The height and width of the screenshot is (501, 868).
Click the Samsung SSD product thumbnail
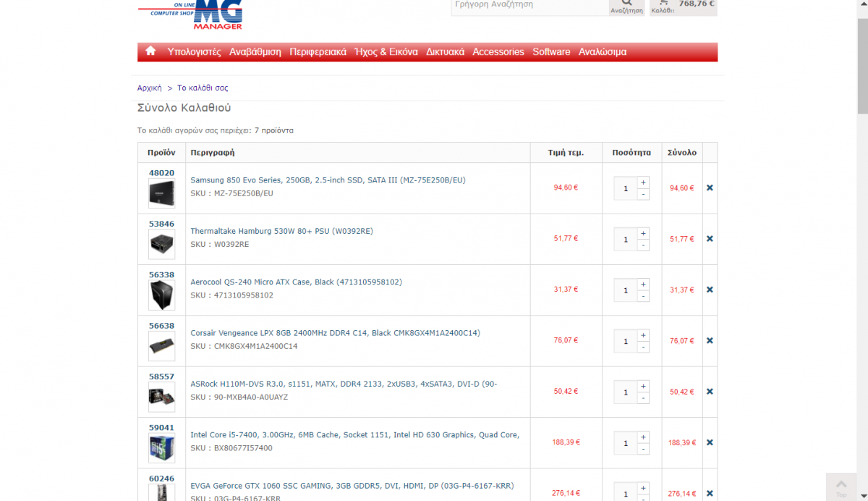[161, 194]
